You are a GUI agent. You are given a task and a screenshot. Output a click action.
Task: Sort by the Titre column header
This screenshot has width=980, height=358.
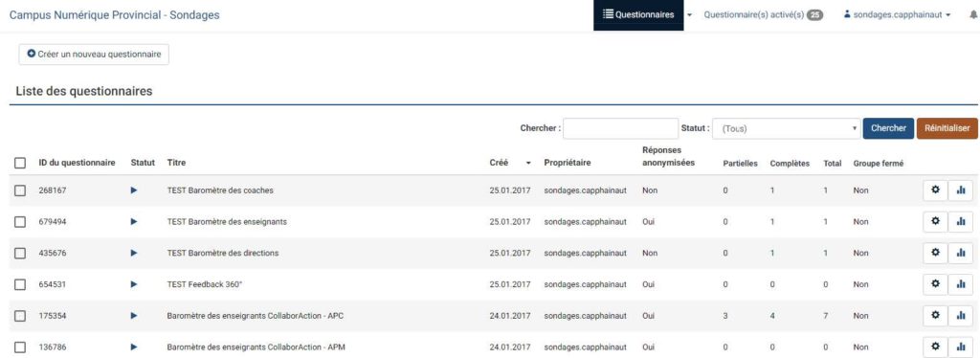176,163
